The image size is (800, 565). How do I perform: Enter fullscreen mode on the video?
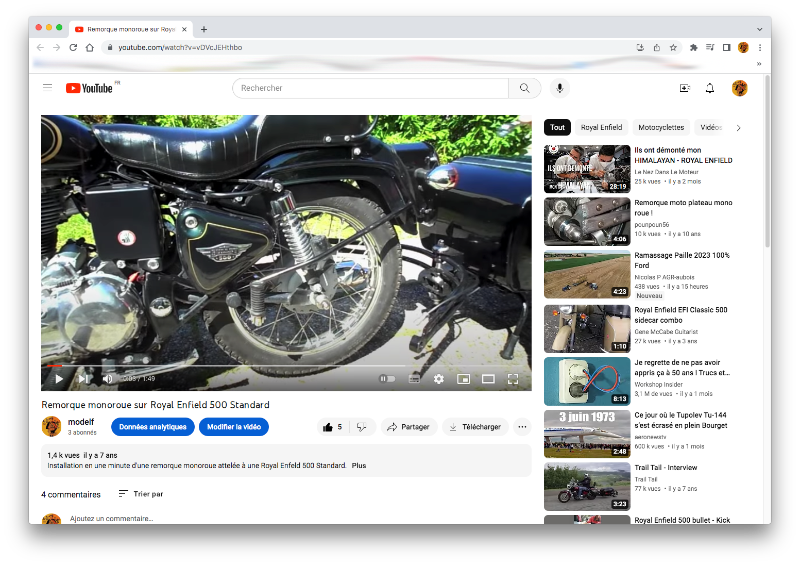[513, 379]
